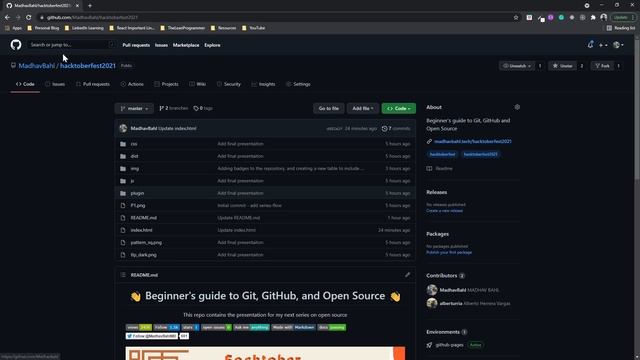Open the Chrome extensions puzzle icon
The image size is (640, 360).
pos(593,18)
